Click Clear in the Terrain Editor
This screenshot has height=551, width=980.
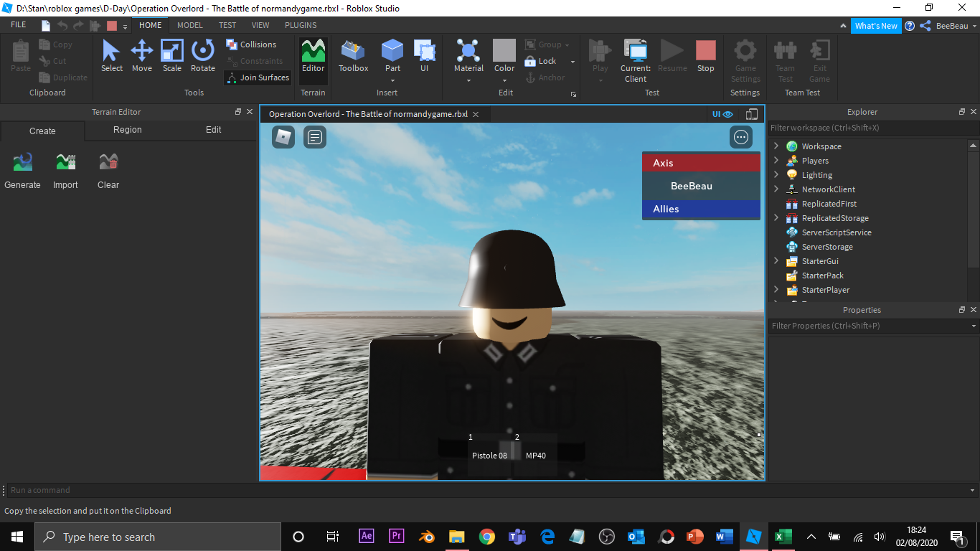coord(108,171)
